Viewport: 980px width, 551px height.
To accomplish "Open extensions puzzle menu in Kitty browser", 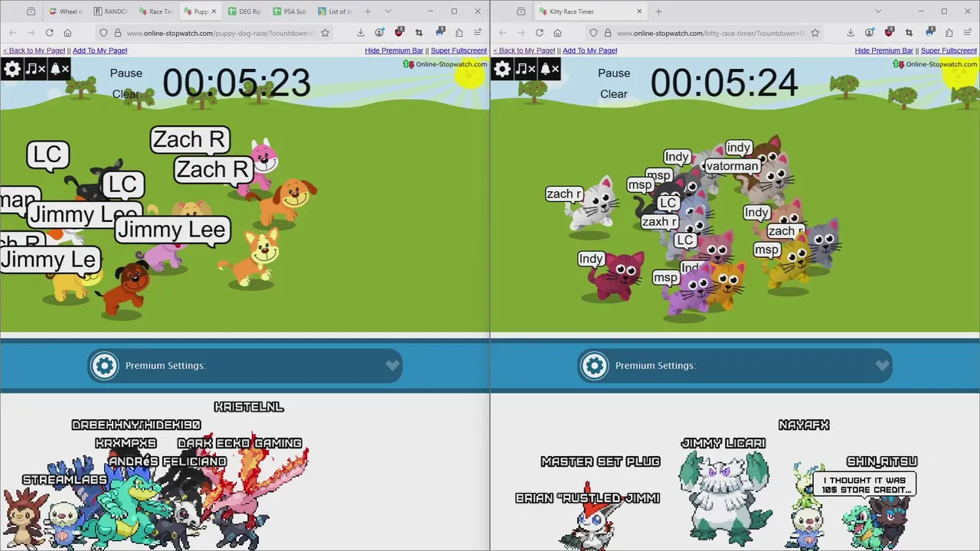I will coord(949,33).
